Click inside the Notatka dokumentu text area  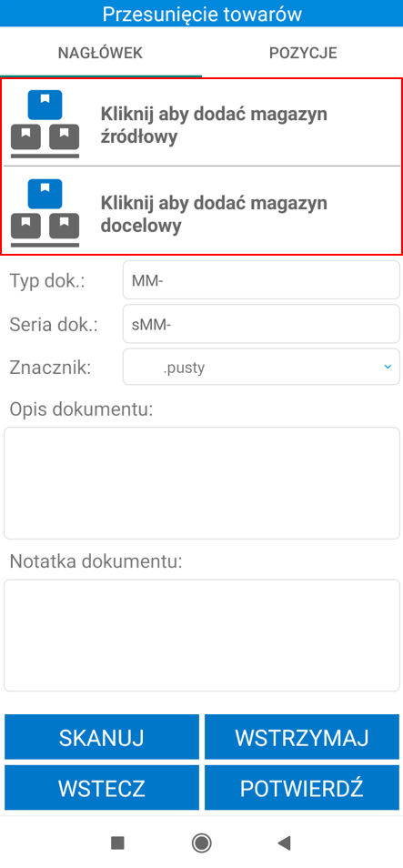pyautogui.click(x=202, y=635)
